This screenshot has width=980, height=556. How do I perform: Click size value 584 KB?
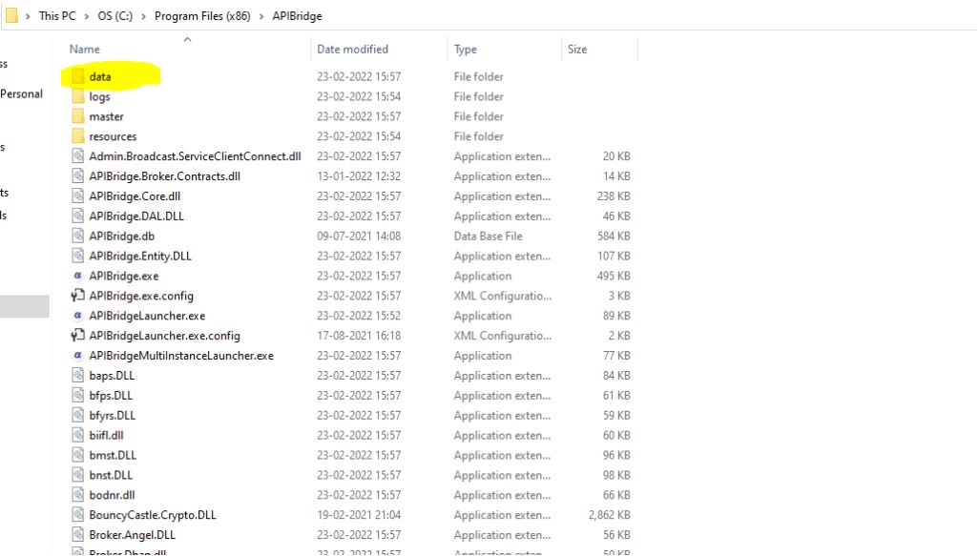614,237
